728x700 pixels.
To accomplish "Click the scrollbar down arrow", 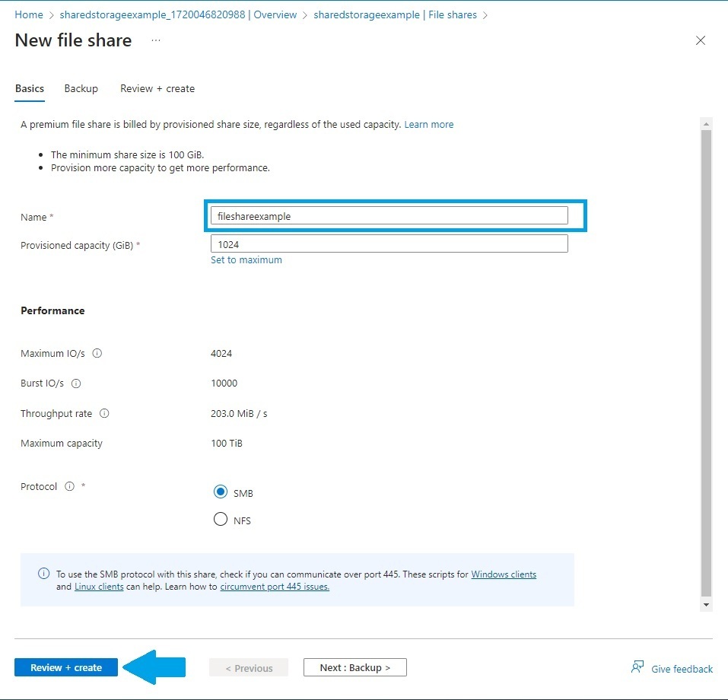I will point(706,603).
